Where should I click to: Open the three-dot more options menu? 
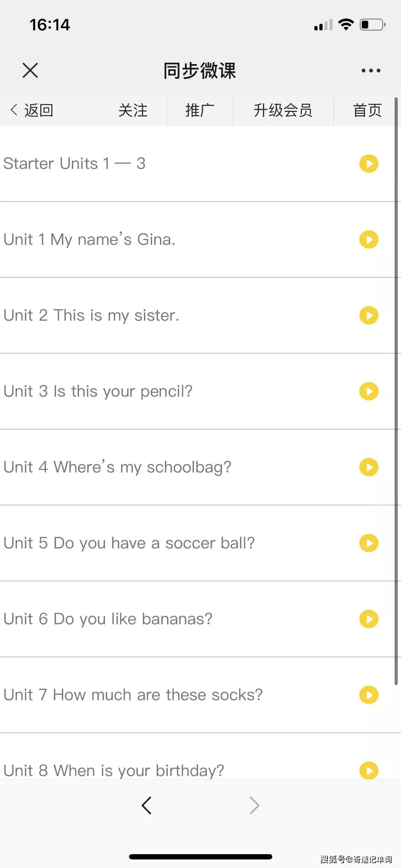pos(371,71)
